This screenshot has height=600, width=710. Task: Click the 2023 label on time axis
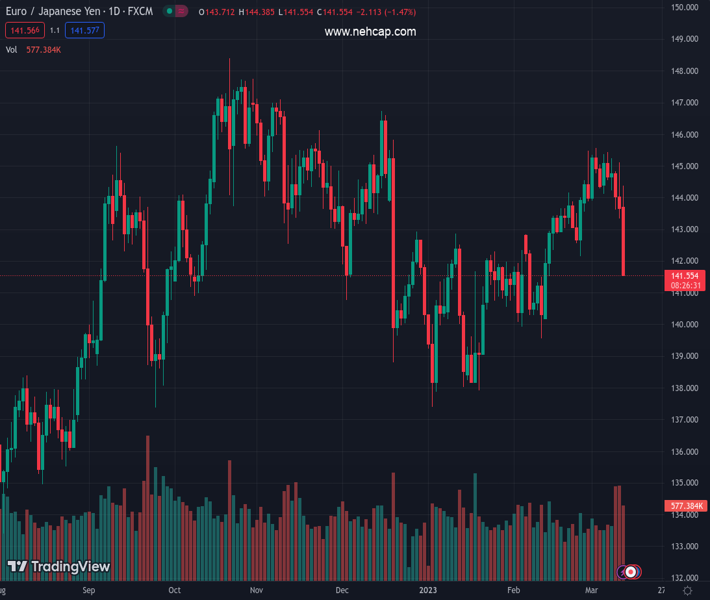(x=429, y=591)
